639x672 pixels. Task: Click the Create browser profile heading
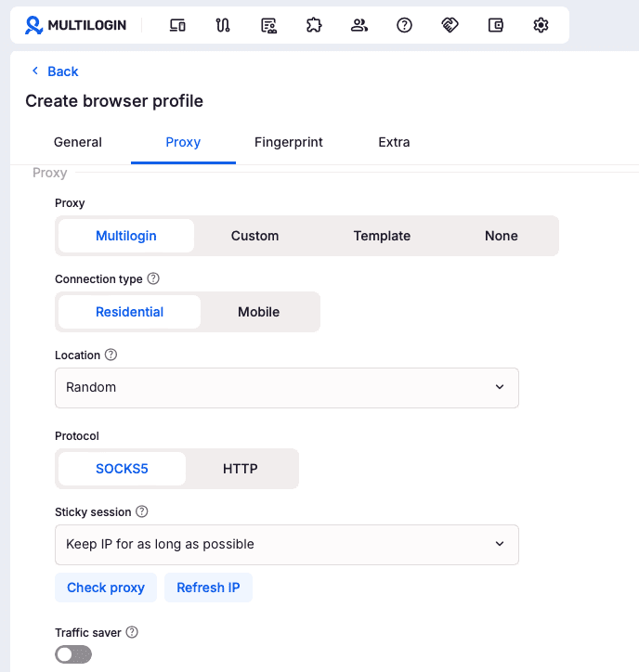coord(114,101)
